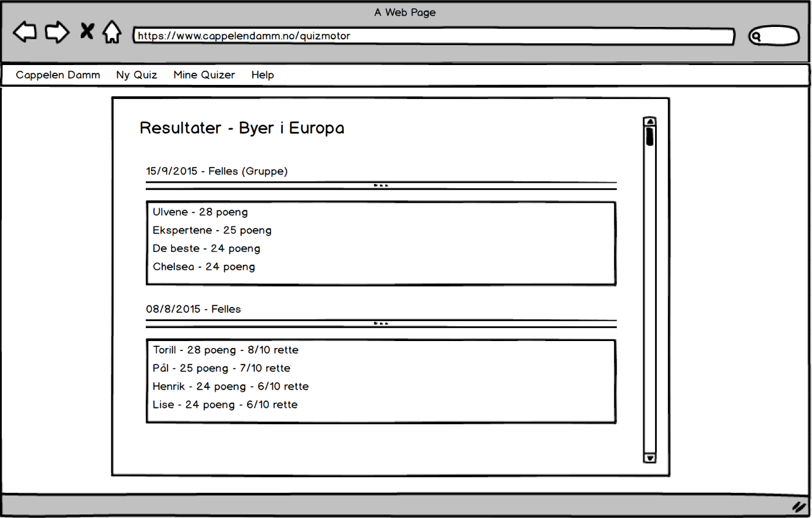Select the Resultater - Byer i Europa heading

242,128
